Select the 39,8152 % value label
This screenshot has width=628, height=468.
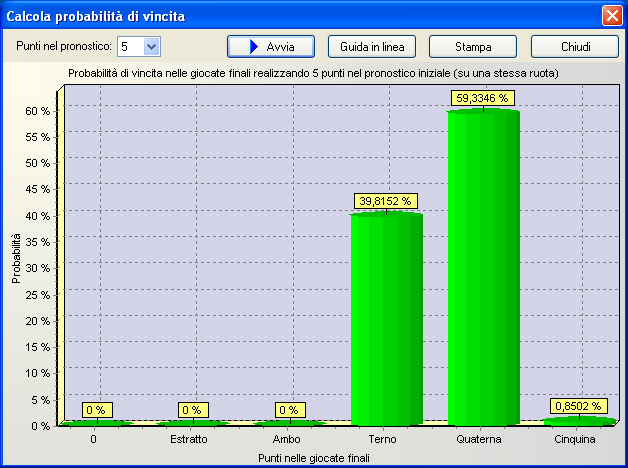point(387,201)
